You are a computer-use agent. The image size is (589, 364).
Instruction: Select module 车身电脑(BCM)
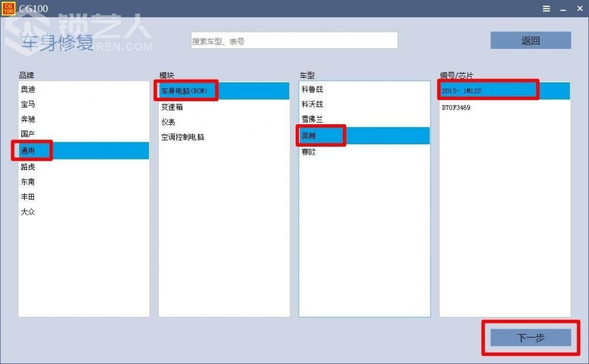click(224, 91)
